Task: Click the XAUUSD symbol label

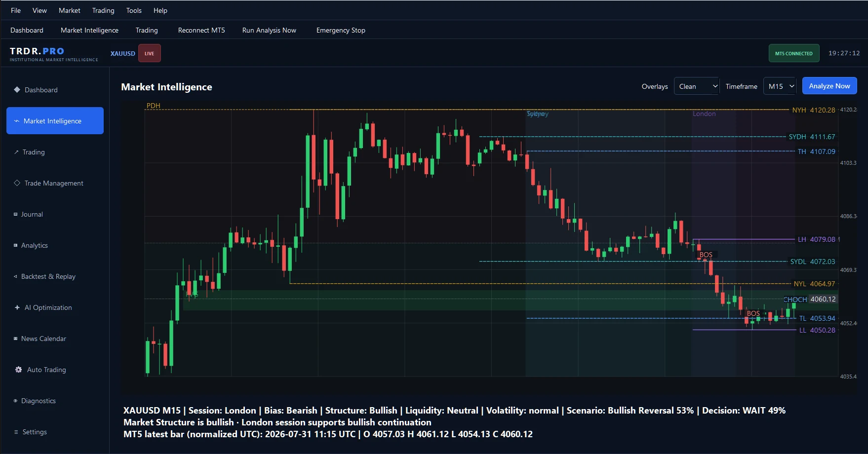Action: point(123,53)
